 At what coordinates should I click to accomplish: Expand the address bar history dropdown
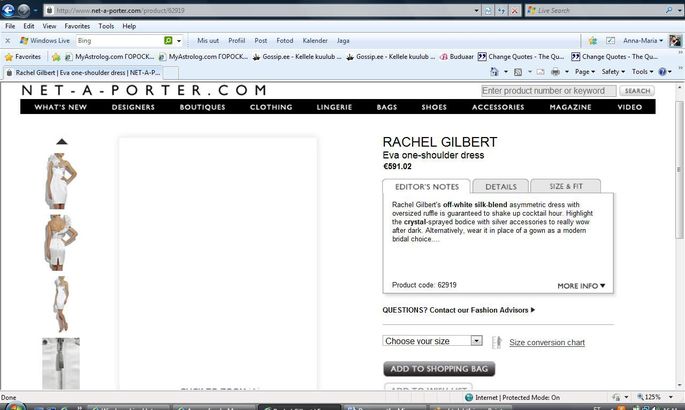pos(477,10)
